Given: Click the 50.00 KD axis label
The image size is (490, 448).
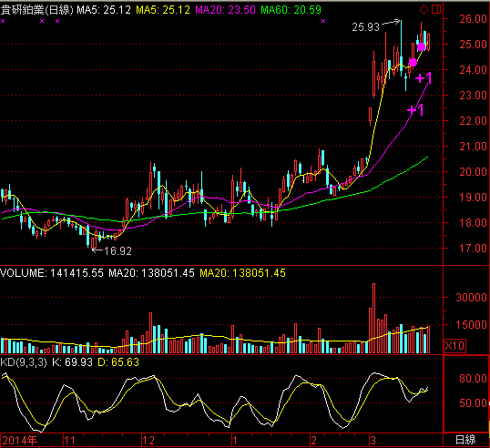Looking at the screenshot, I should point(473,403).
